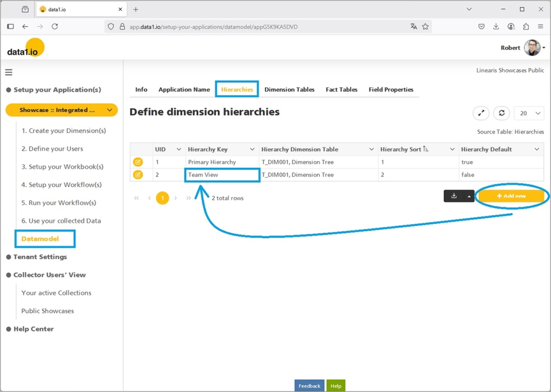
Task: Open browser account icon
Action: coord(511,26)
